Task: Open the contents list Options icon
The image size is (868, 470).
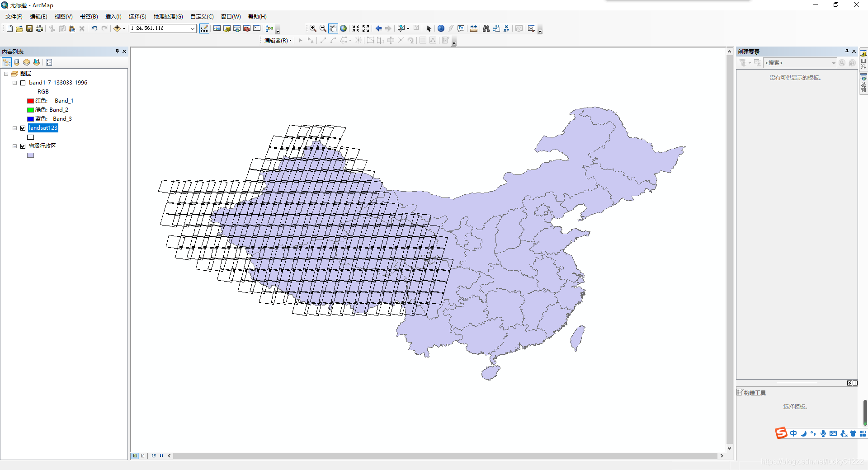Action: pyautogui.click(x=49, y=62)
